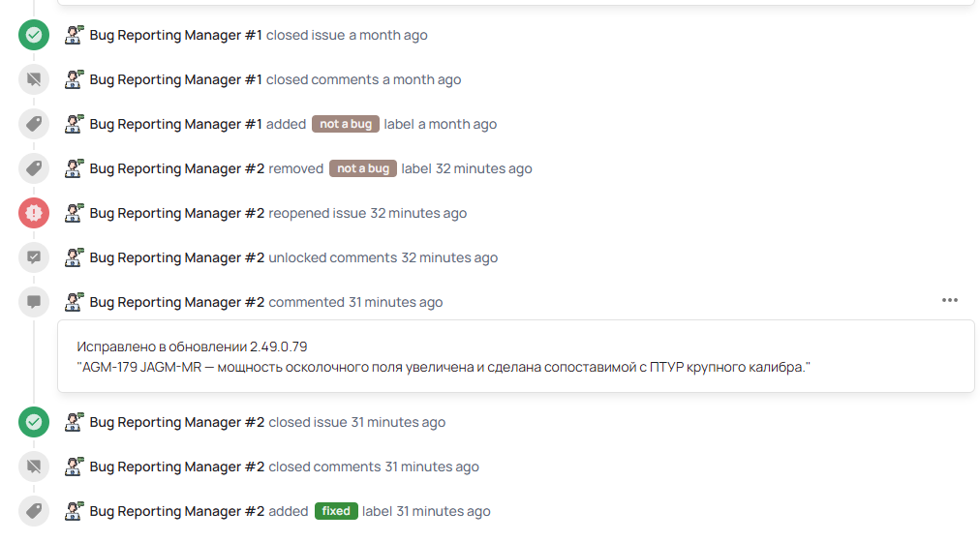Viewport: 980px width, 542px height.
Task: Click the green "fixed" label badge
Action: (336, 511)
